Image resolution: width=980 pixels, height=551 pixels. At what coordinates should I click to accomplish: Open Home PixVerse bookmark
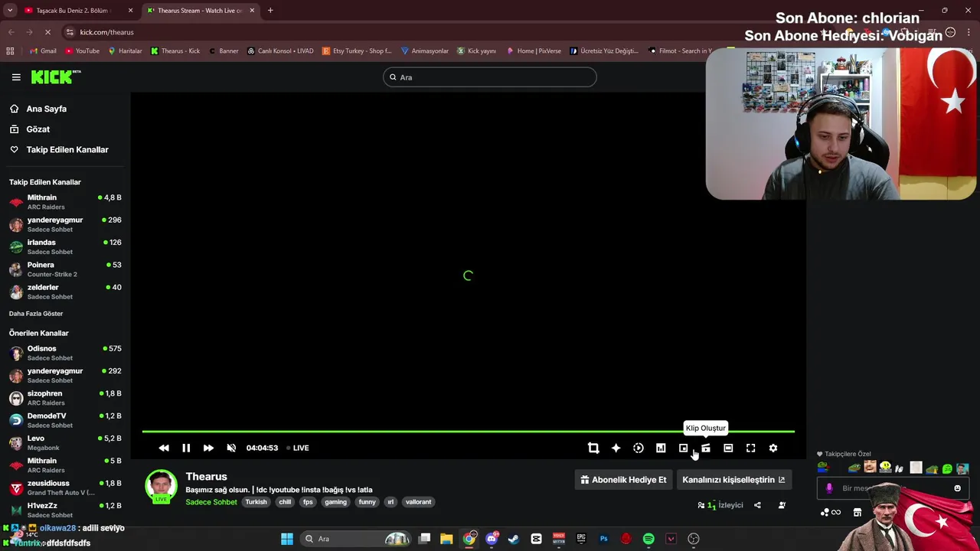533,51
